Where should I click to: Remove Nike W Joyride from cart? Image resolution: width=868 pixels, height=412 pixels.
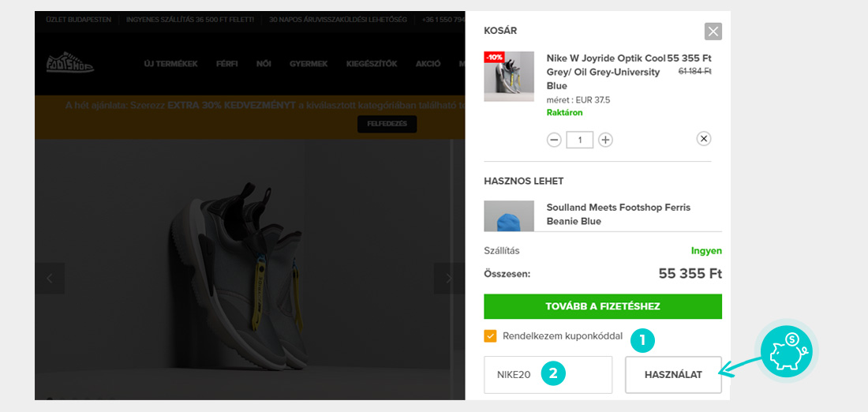[x=704, y=138]
